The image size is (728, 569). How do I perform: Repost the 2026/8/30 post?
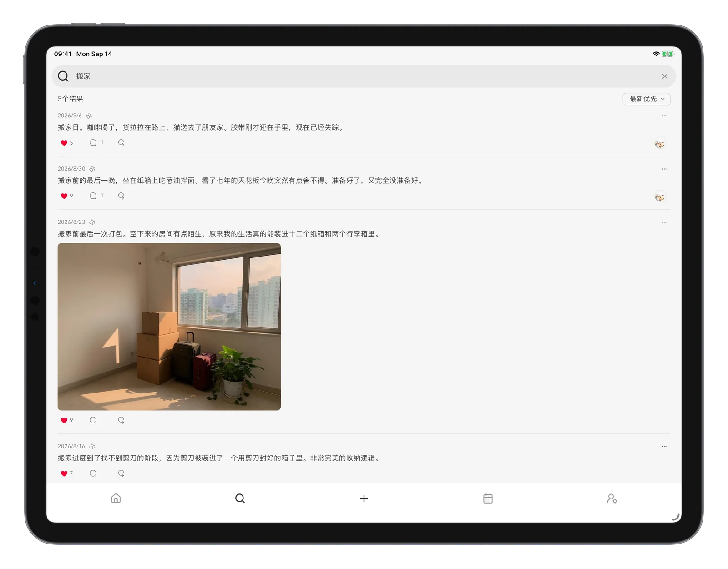point(121,196)
